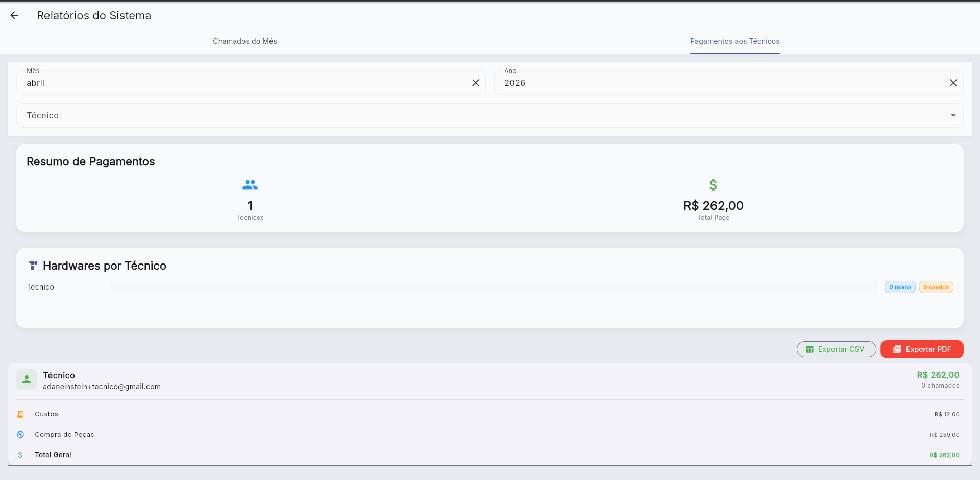Click the blue Técnicos people icon
This screenshot has height=480, width=980.
[250, 185]
